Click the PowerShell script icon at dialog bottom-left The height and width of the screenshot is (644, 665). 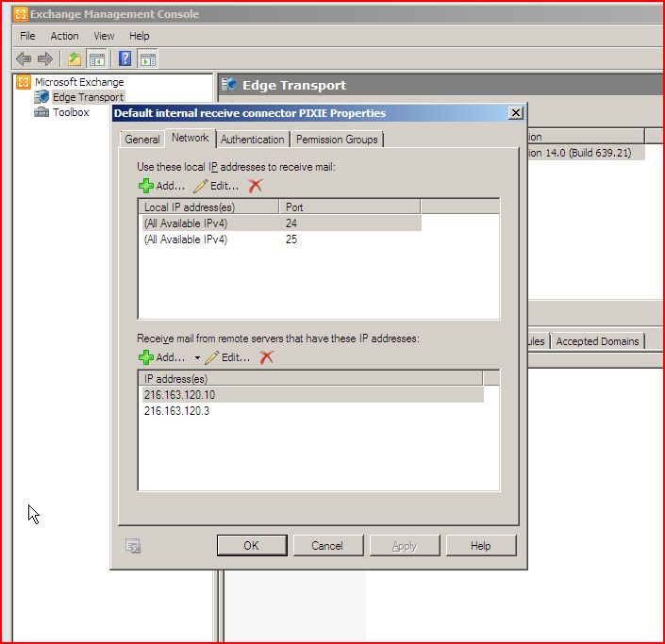click(x=133, y=545)
